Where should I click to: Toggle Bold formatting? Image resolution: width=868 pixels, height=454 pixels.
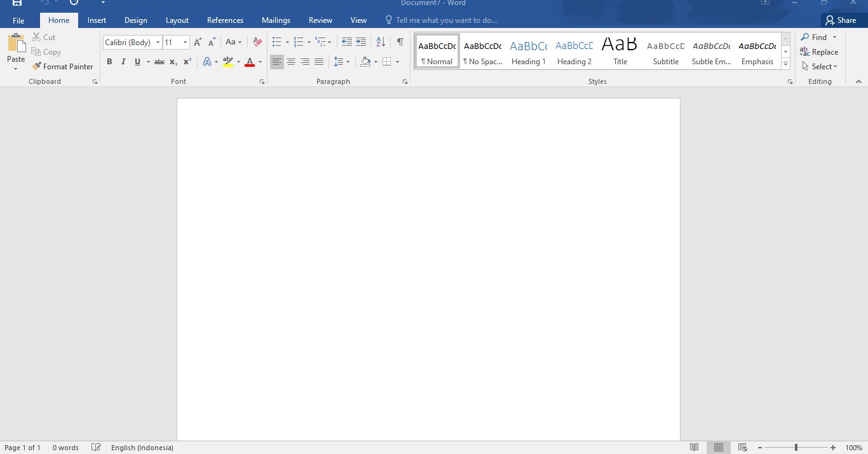pyautogui.click(x=109, y=62)
